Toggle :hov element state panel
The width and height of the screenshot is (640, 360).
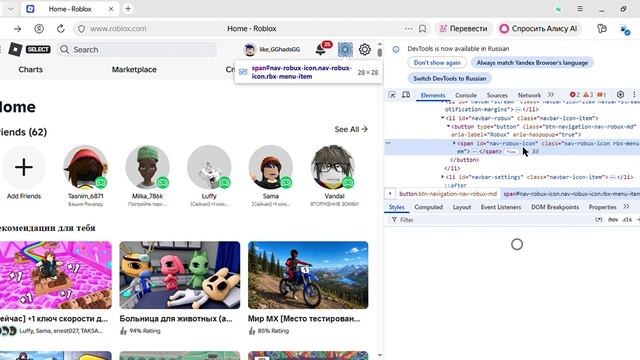click(x=613, y=220)
